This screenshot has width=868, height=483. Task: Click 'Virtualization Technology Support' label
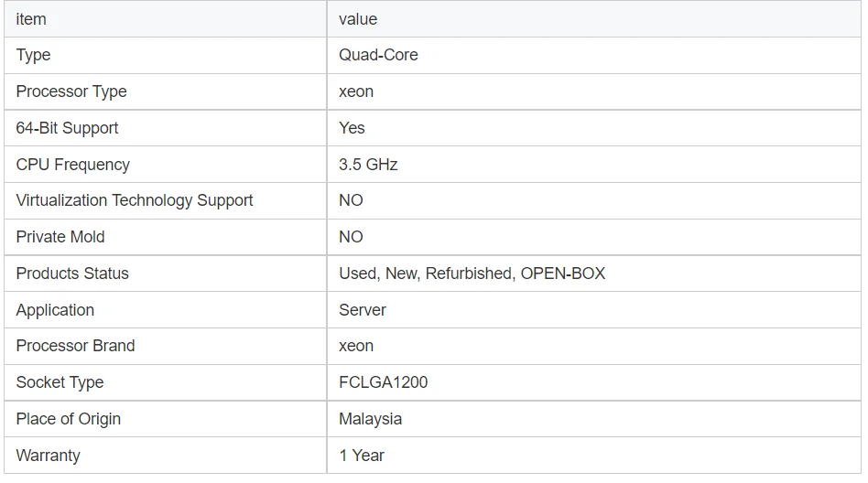135,200
